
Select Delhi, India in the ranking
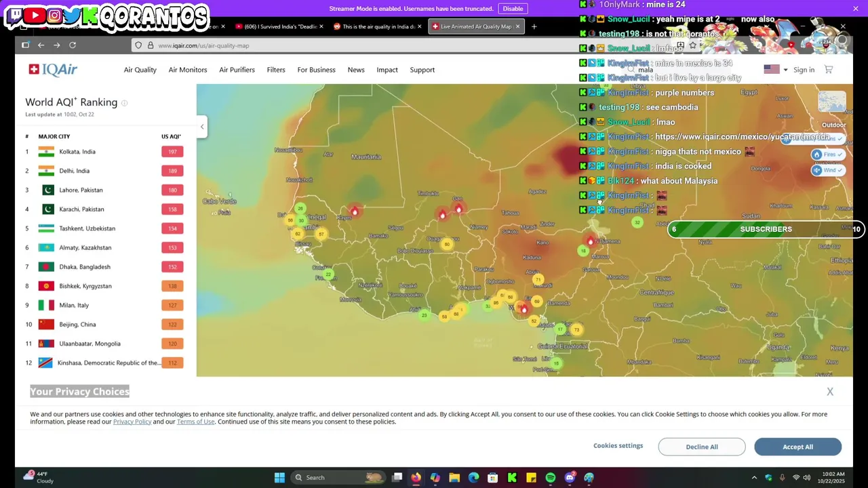[104, 171]
